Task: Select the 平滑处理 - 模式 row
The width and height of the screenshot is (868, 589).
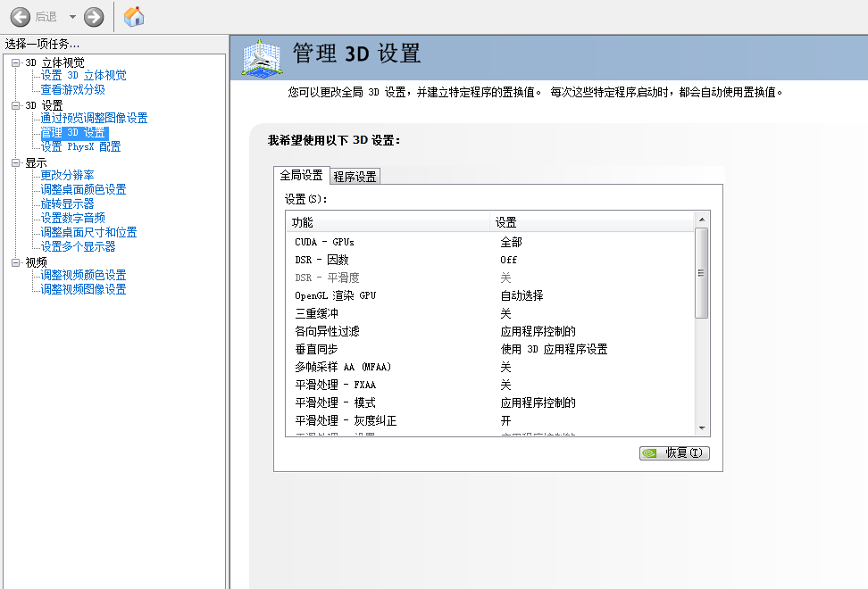Action: coord(490,402)
